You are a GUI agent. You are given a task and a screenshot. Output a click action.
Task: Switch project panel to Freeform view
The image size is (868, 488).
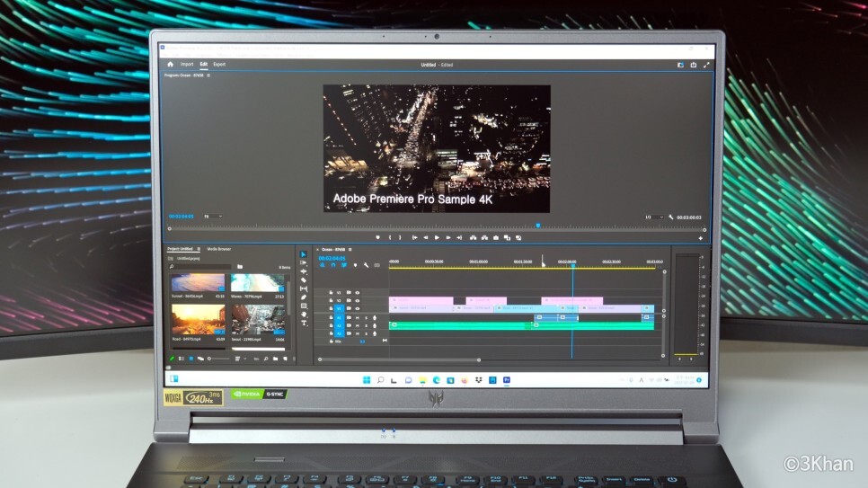(200, 359)
